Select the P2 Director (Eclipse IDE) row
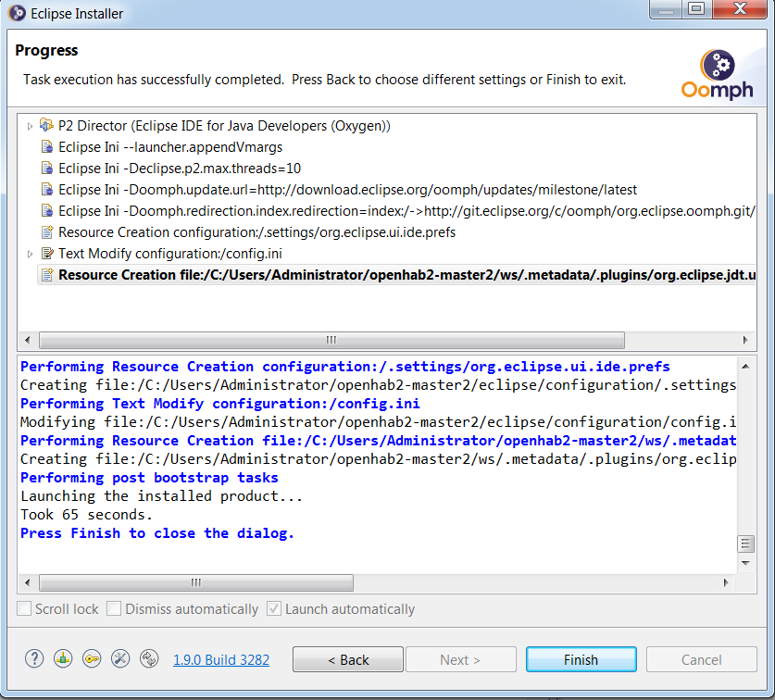This screenshot has width=775, height=700. (224, 126)
